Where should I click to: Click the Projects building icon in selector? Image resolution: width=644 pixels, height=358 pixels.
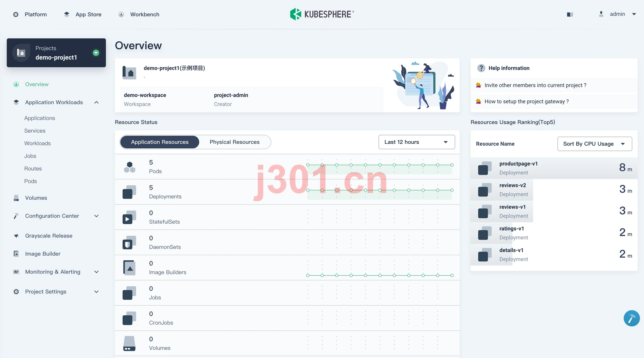pyautogui.click(x=21, y=53)
